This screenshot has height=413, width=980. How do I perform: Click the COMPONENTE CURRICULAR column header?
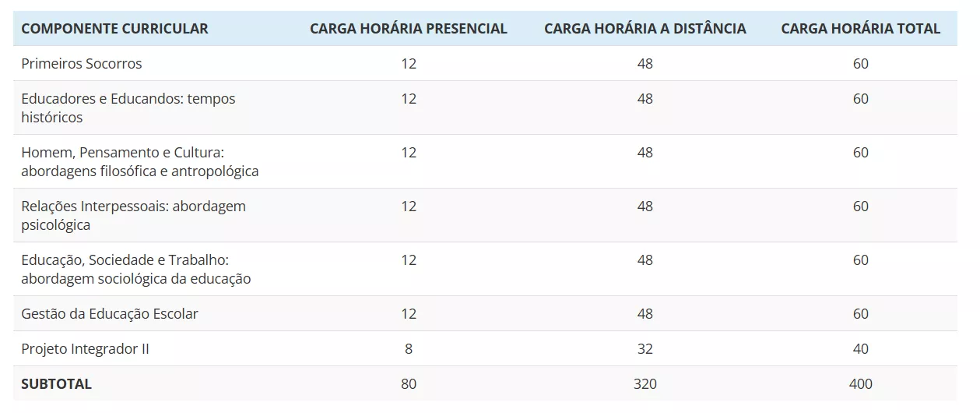tap(114, 29)
